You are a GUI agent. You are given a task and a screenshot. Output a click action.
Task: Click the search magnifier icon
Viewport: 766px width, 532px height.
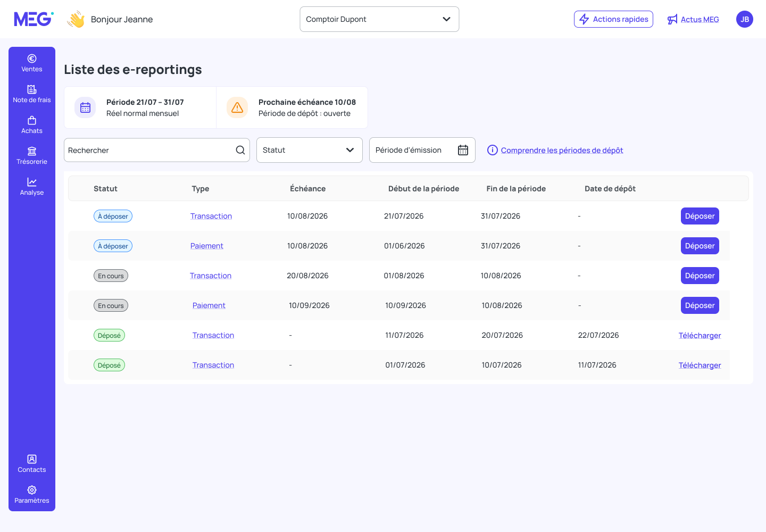point(240,150)
